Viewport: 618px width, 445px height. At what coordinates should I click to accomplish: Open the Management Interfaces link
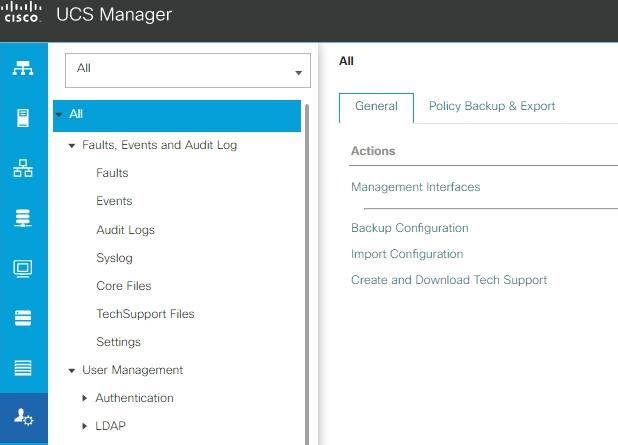pos(415,187)
